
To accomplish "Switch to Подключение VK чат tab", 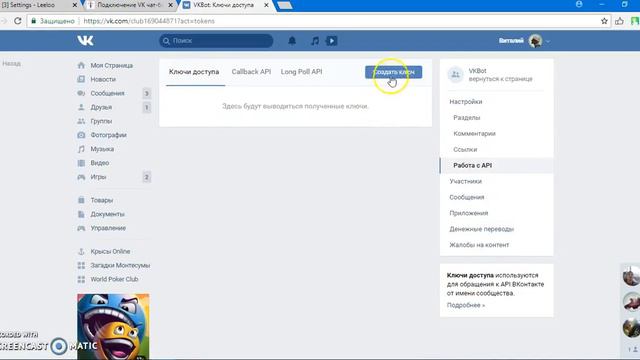I will tap(129, 5).
